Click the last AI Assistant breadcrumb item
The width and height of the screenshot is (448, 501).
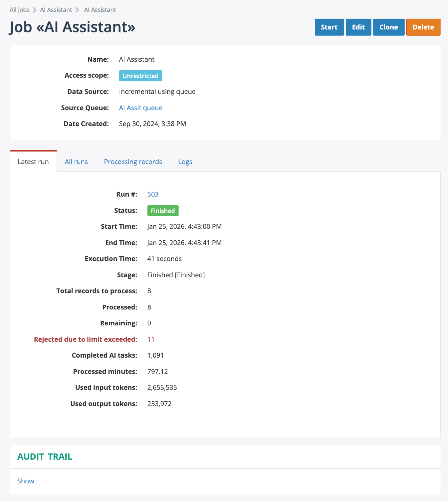[100, 10]
